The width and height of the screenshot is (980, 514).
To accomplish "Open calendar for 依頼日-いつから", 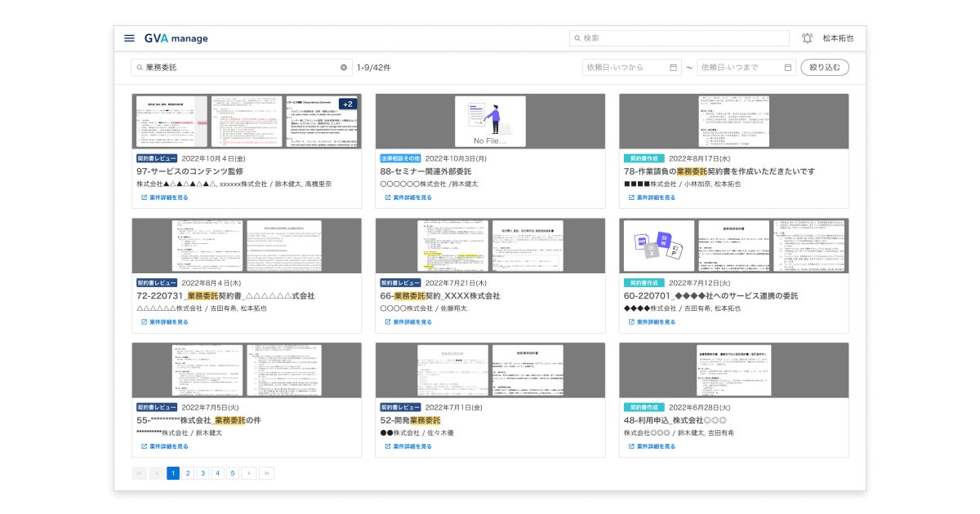I will [x=673, y=68].
